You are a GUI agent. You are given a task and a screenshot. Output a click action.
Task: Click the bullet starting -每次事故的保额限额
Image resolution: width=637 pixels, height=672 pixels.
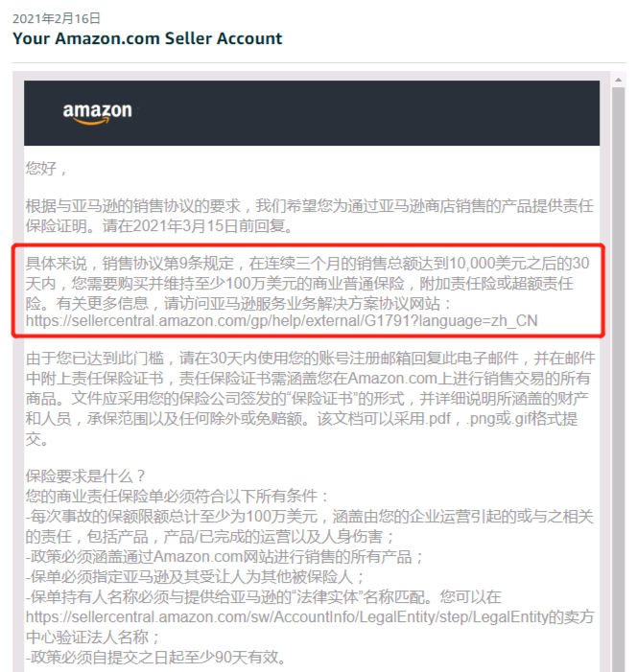coord(310,526)
